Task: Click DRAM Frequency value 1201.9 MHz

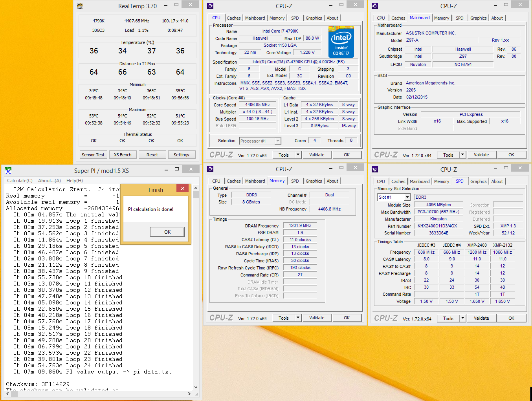Action: [300, 226]
